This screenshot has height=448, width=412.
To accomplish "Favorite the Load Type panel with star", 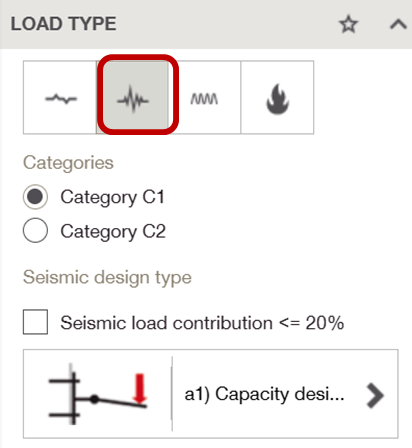I will pyautogui.click(x=348, y=24).
